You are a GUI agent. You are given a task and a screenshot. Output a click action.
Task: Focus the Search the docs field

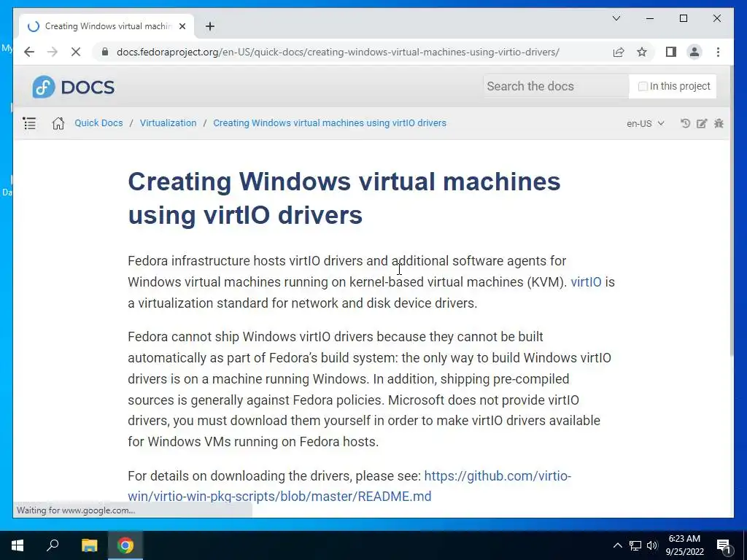pos(555,86)
